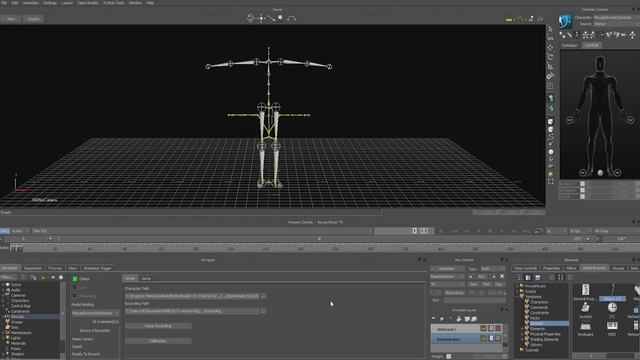Click the Character Path input field
640x360 pixels.
coord(192,296)
